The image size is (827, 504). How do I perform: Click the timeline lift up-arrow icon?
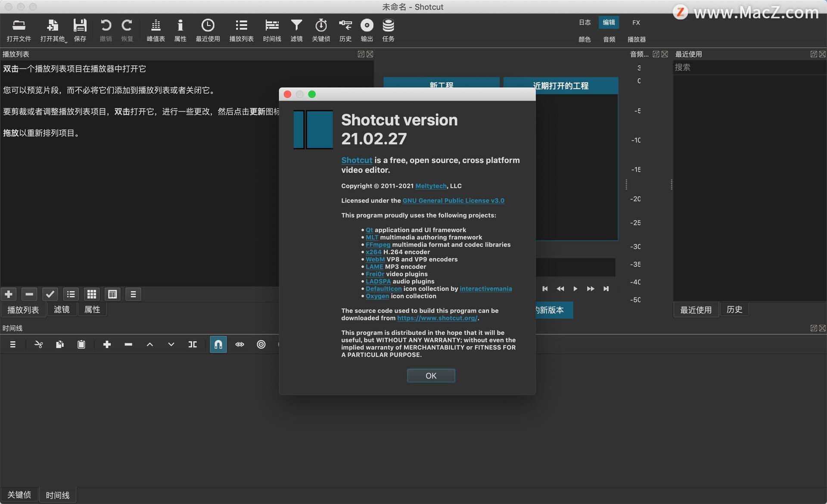pos(150,345)
